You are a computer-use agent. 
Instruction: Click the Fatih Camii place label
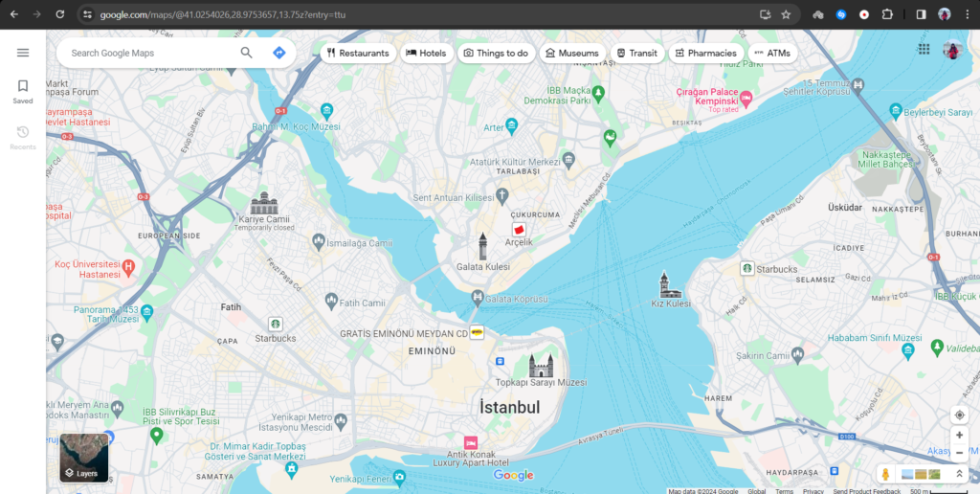coord(362,303)
